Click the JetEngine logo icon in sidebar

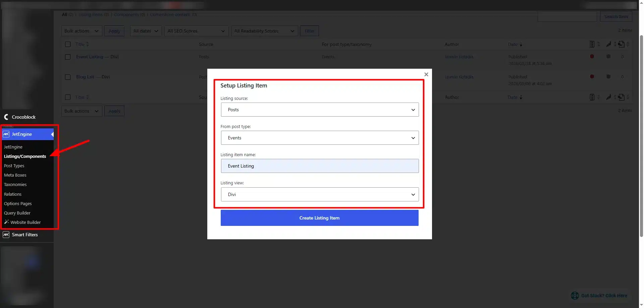(6, 134)
